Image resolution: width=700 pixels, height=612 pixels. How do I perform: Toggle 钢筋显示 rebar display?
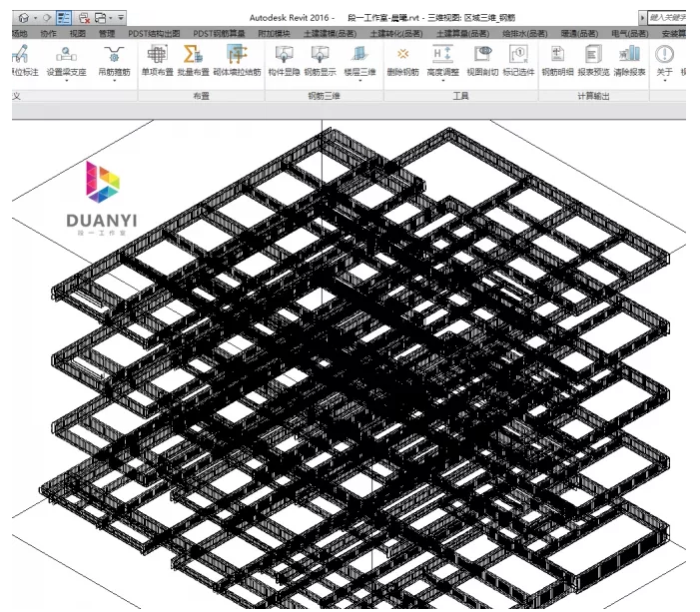(x=321, y=59)
